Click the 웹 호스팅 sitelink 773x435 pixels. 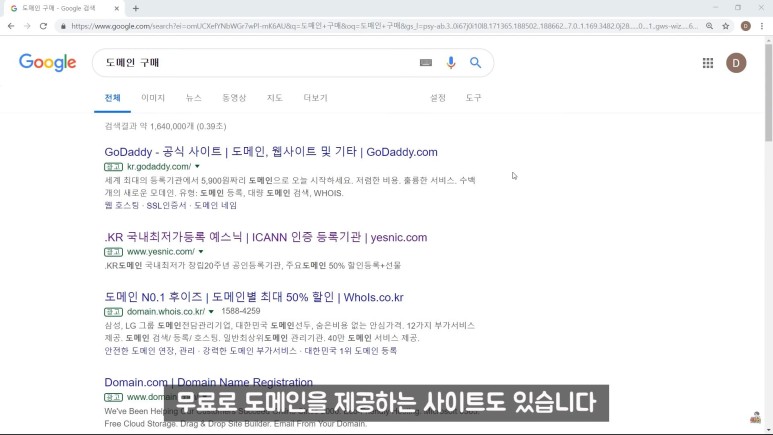(122, 205)
